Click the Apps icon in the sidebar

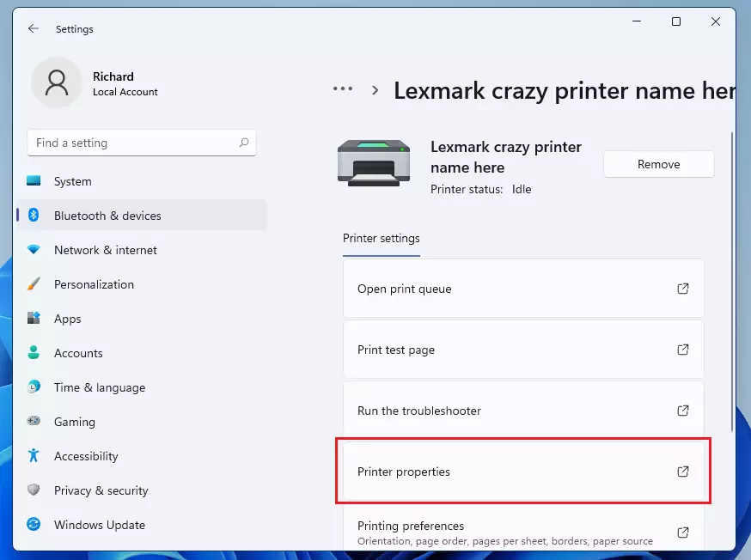tap(34, 319)
